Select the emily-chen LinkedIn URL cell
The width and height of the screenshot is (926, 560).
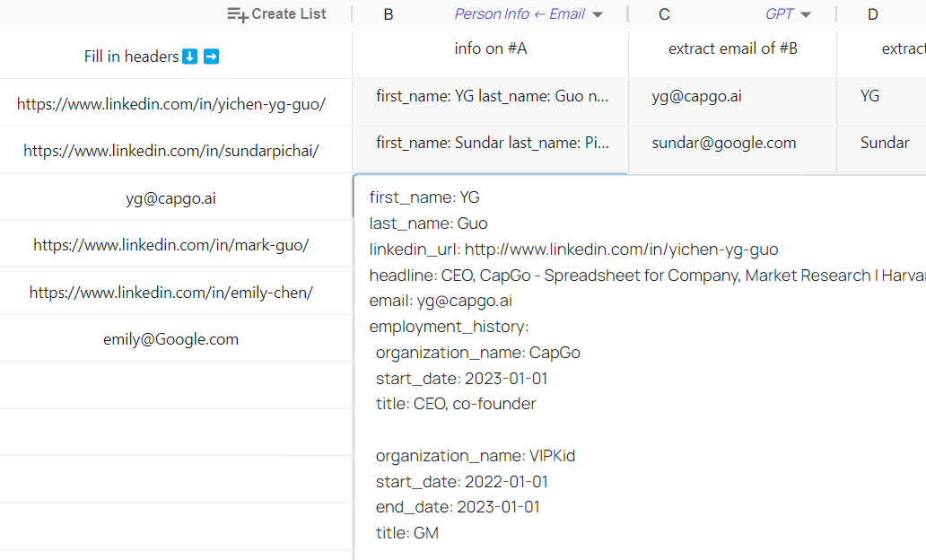coord(171,293)
